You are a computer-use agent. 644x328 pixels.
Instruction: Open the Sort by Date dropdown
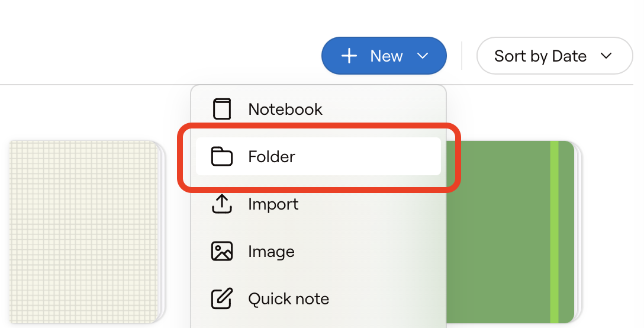tap(554, 56)
